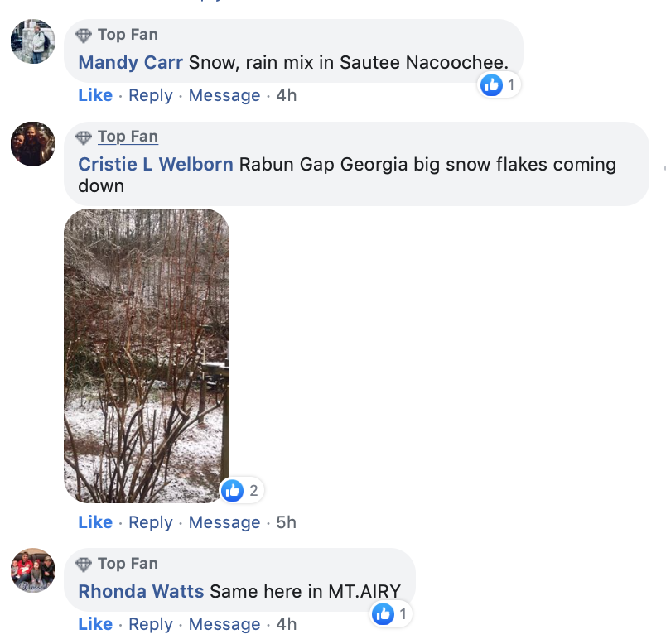Image resolution: width=666 pixels, height=644 pixels.
Task: Open Rhonda Watts' profile avatar
Action: pyautogui.click(x=33, y=570)
